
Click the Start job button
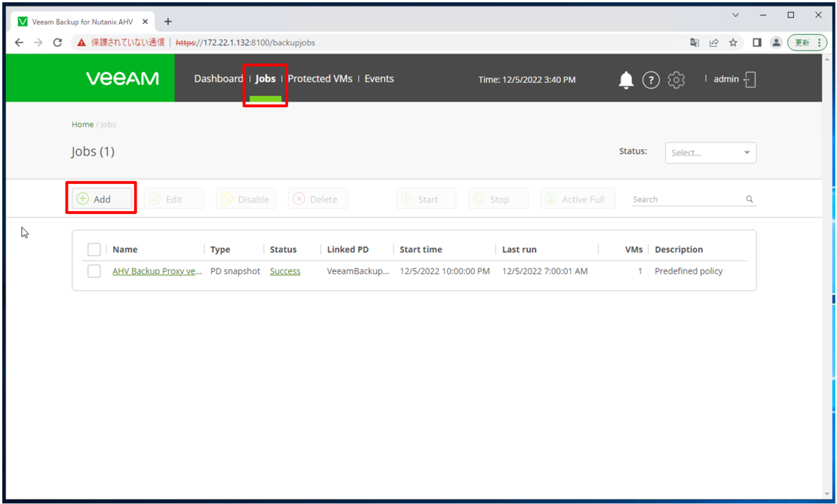click(426, 199)
